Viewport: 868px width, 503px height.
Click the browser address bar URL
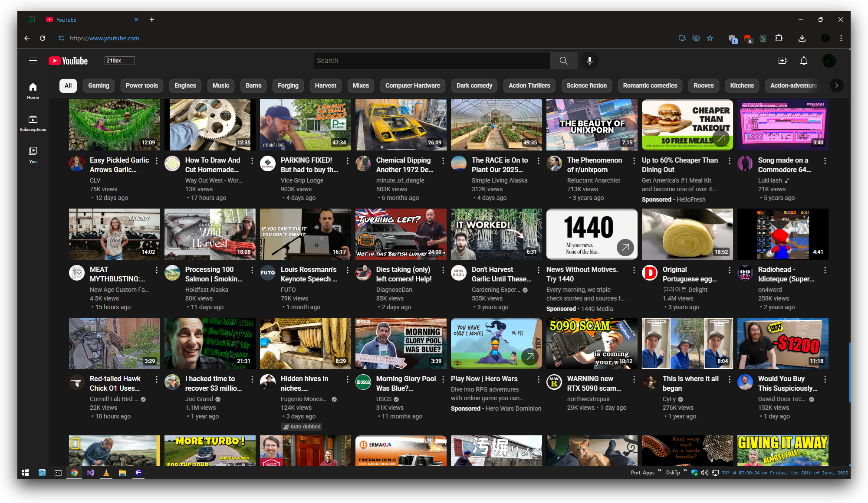(x=105, y=38)
